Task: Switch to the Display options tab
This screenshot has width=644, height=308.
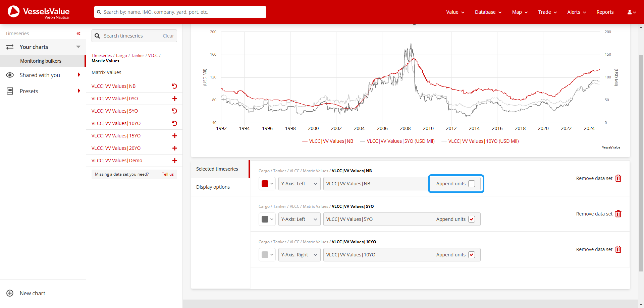Action: click(x=213, y=187)
